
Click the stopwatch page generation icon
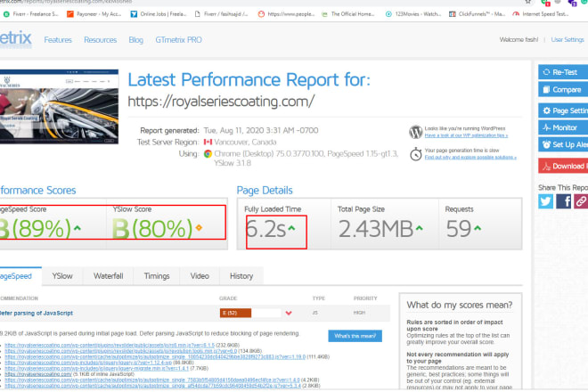[415, 154]
